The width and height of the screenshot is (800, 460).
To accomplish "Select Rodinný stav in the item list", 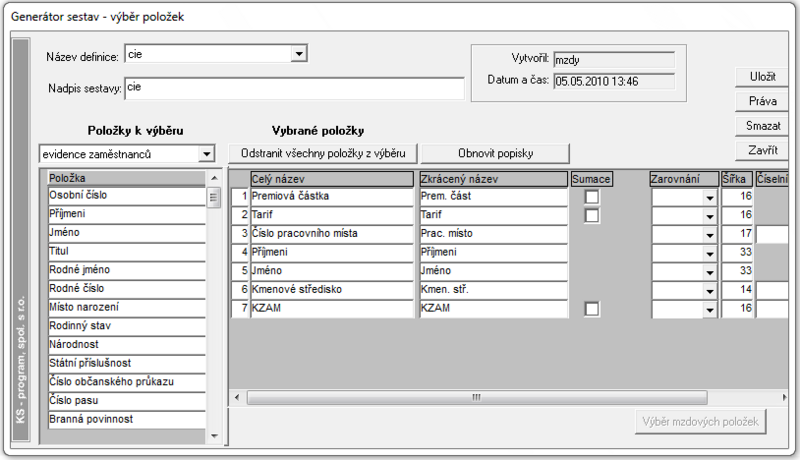I will pos(127,326).
